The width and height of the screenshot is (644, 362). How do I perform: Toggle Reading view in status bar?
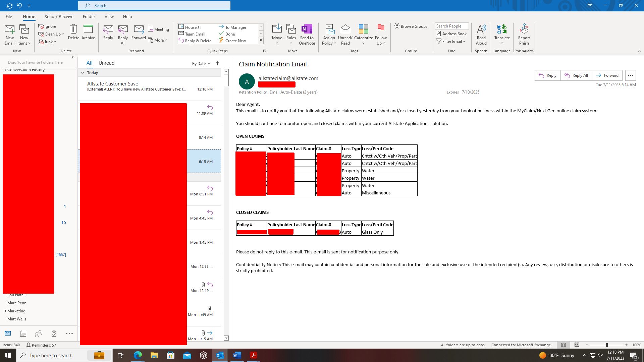[577, 345]
